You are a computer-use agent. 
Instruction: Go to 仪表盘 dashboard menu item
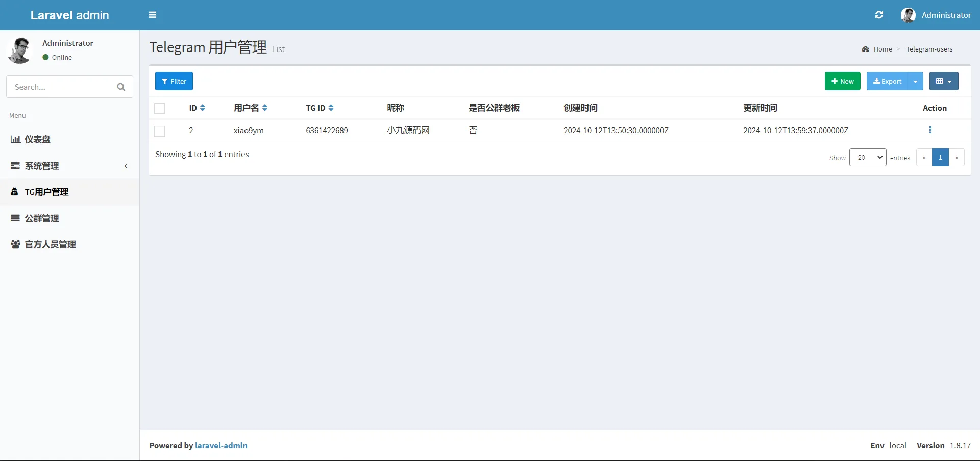pos(37,139)
